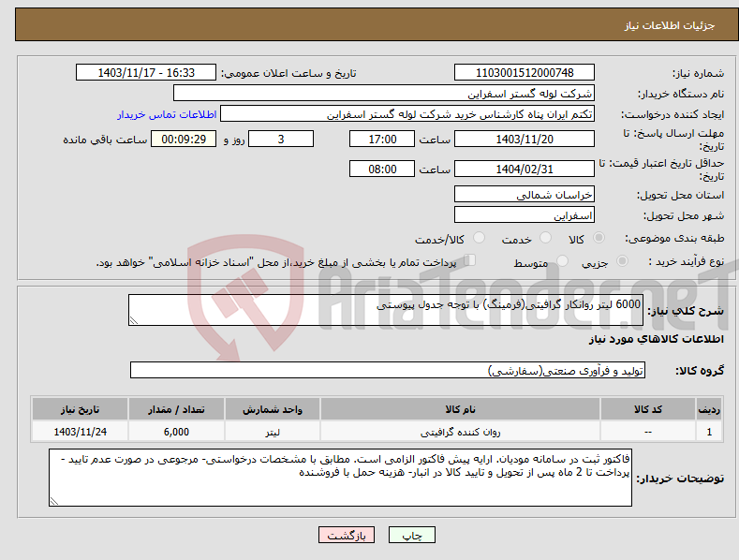Screen dimensions: 739x560
Task: Click the label شهر محل تحویل
Action: click(x=684, y=216)
